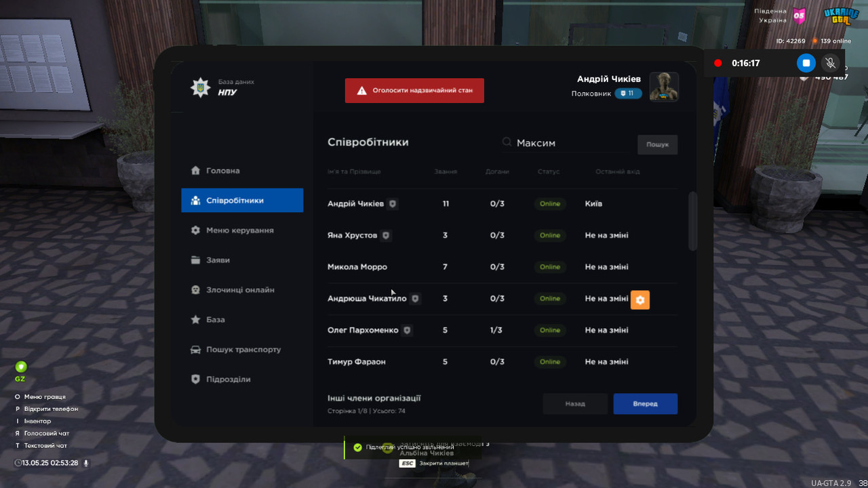The width and height of the screenshot is (868, 488).
Task: Click the Голосовий чат hotkey hint
Action: click(42, 434)
